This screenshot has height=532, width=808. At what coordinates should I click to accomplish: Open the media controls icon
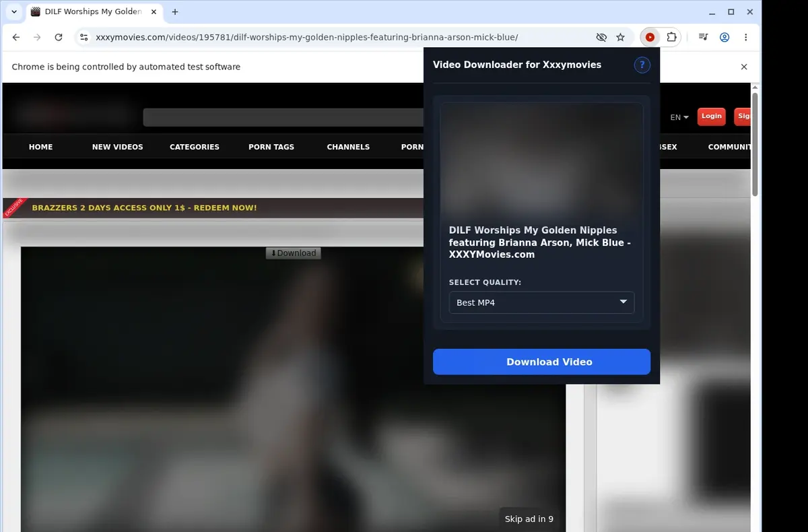point(703,38)
